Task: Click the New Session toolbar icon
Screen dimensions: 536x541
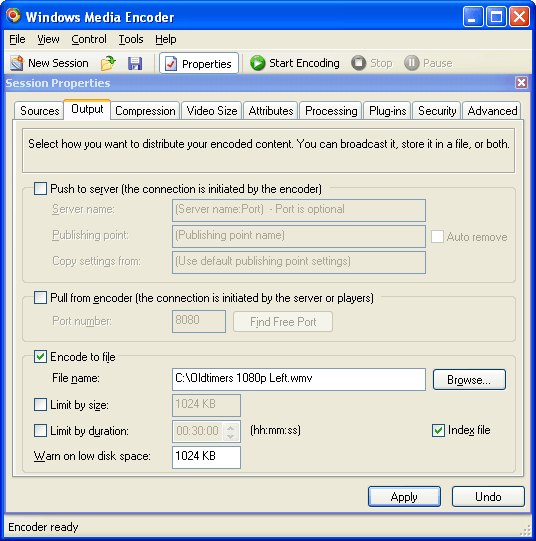Action: tap(17, 63)
